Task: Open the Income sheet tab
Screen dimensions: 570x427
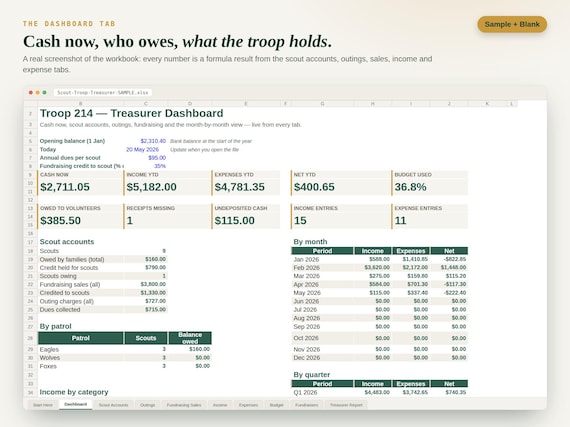Action: (x=220, y=405)
